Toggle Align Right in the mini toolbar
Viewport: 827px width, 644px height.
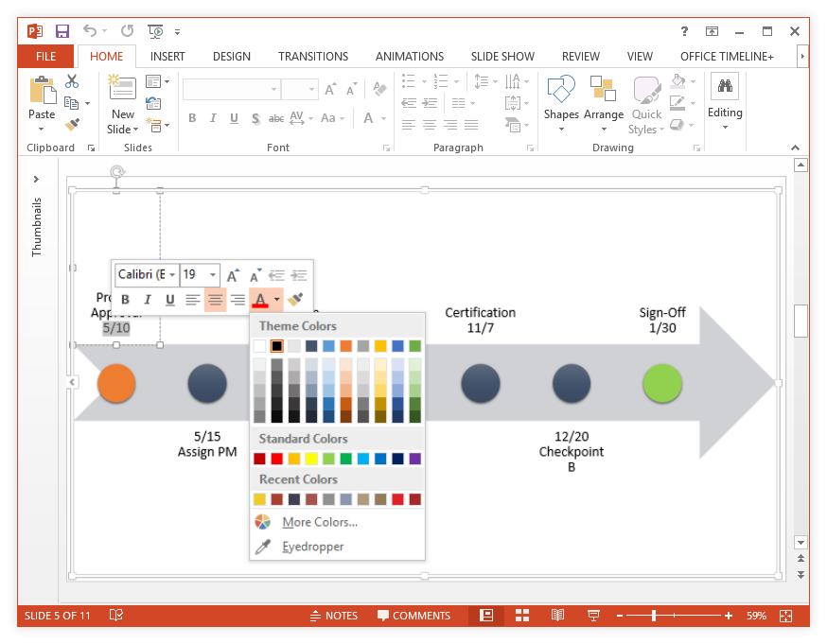pyautogui.click(x=238, y=300)
